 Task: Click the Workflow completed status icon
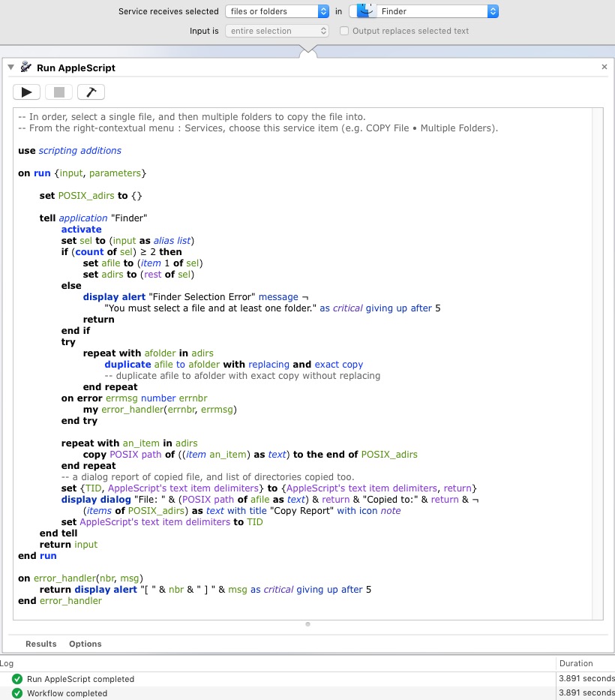coord(17,693)
